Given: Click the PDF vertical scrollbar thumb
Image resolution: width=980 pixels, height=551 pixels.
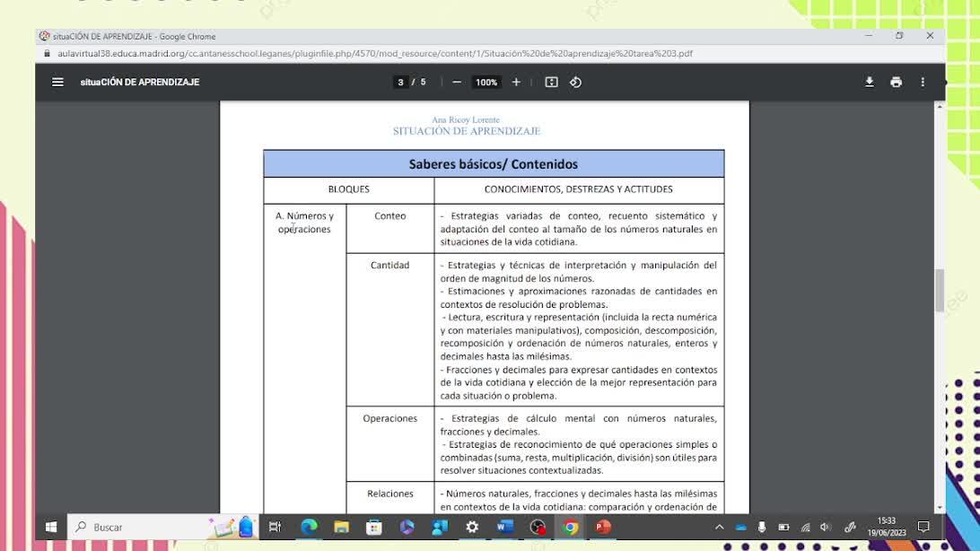Looking at the screenshot, I should click(x=940, y=290).
